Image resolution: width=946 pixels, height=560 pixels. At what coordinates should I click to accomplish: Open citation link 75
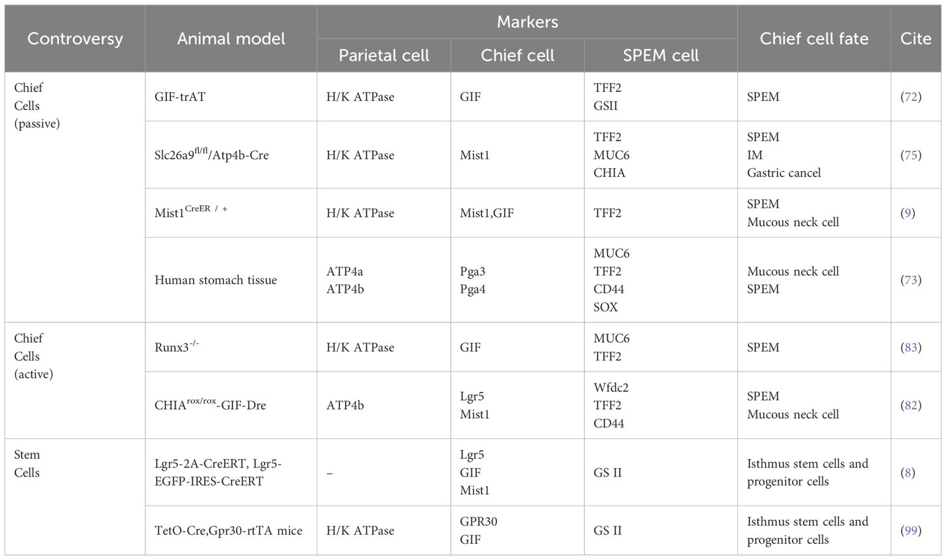point(911,155)
